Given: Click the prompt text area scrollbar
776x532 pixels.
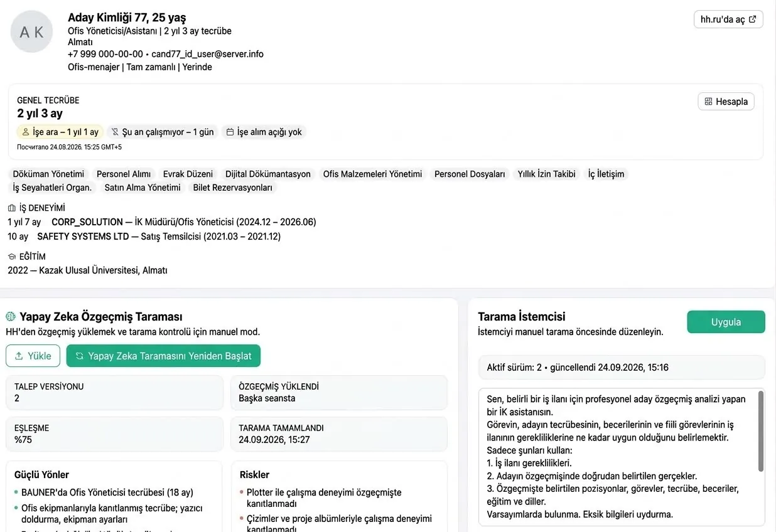Looking at the screenshot, I should [x=761, y=432].
